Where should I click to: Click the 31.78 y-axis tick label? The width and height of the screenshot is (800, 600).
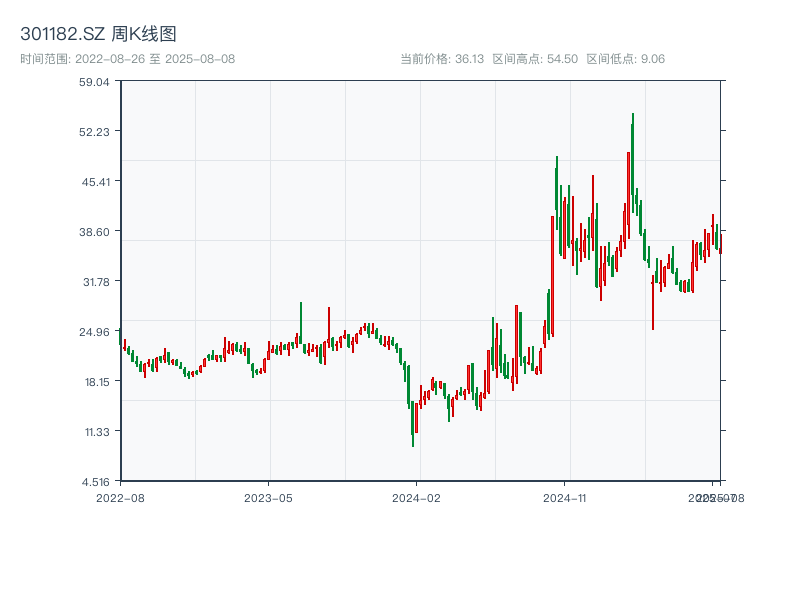pyautogui.click(x=94, y=282)
